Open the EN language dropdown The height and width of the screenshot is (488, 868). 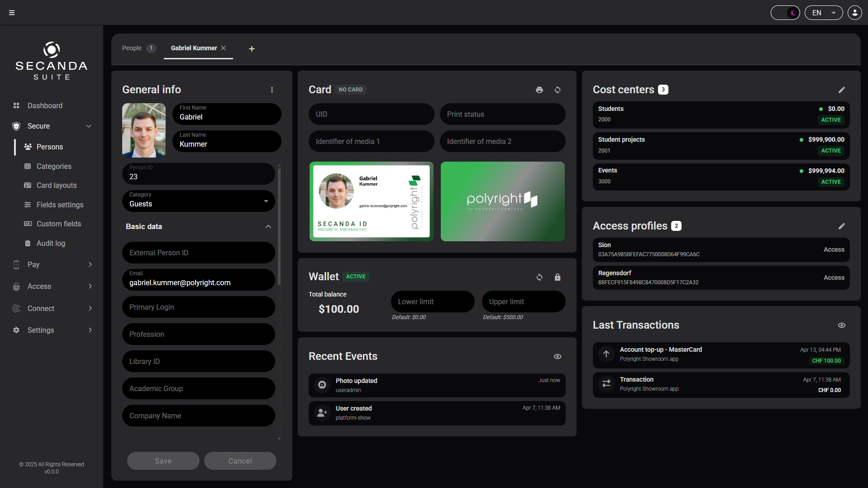click(x=823, y=13)
